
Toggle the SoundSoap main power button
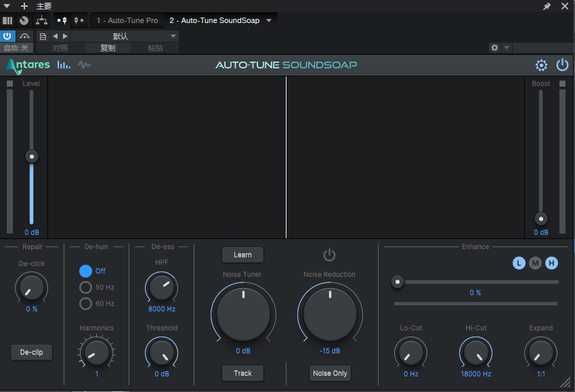tap(562, 65)
